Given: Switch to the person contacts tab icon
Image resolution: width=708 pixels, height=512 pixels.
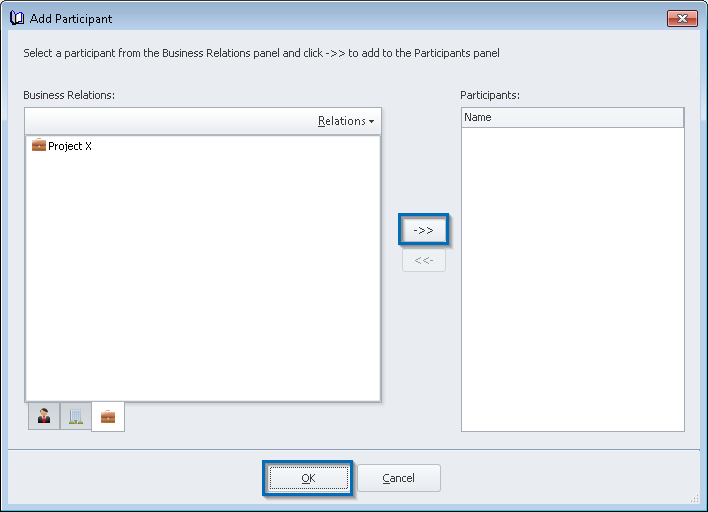Looking at the screenshot, I should [44, 416].
